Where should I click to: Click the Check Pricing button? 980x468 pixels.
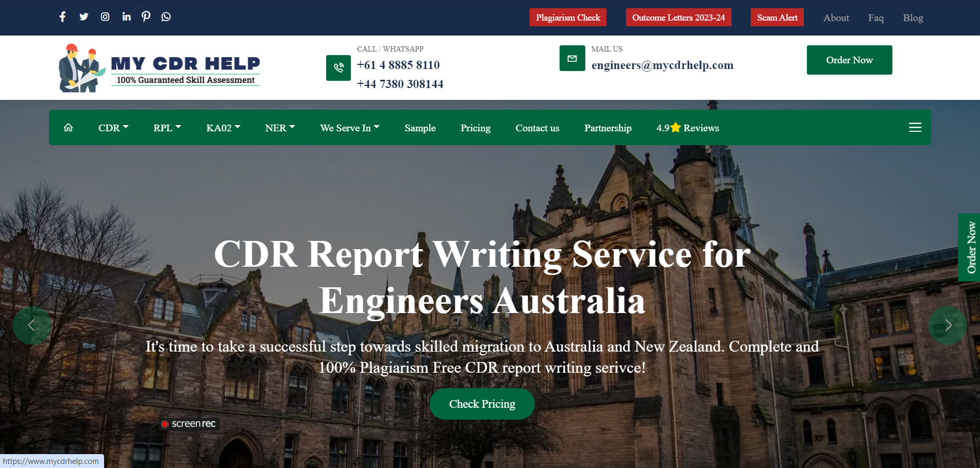point(482,404)
